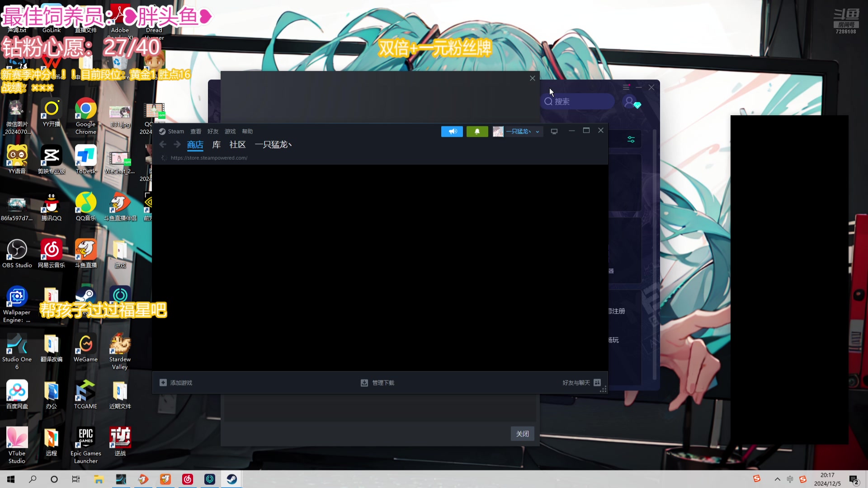Screen dimensions: 868x488
Task: Open File Explorer from taskbar
Action: (99, 479)
